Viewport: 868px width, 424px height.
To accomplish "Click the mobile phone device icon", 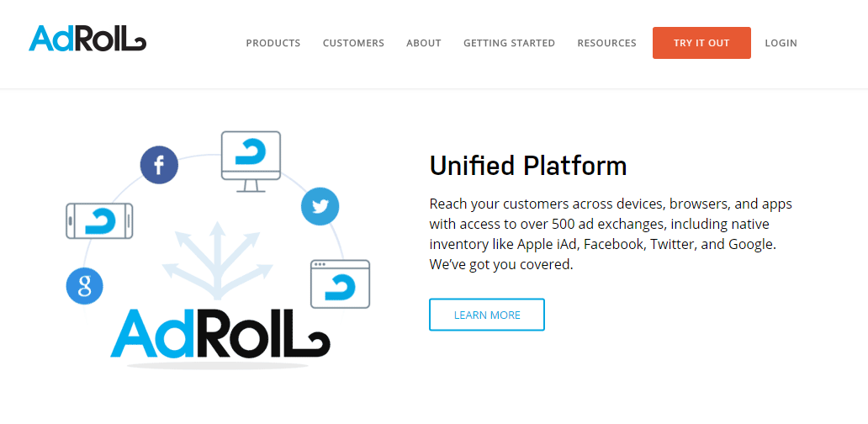I will tap(99, 221).
